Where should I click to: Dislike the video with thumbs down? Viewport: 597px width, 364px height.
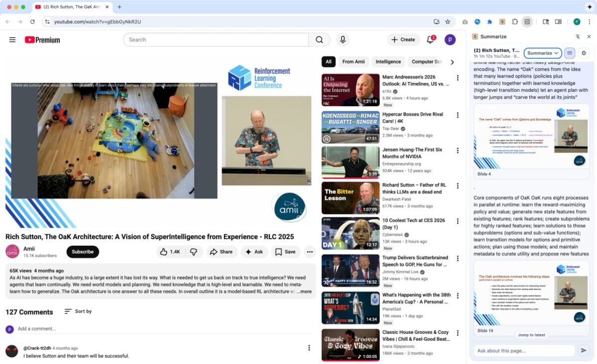(195, 252)
